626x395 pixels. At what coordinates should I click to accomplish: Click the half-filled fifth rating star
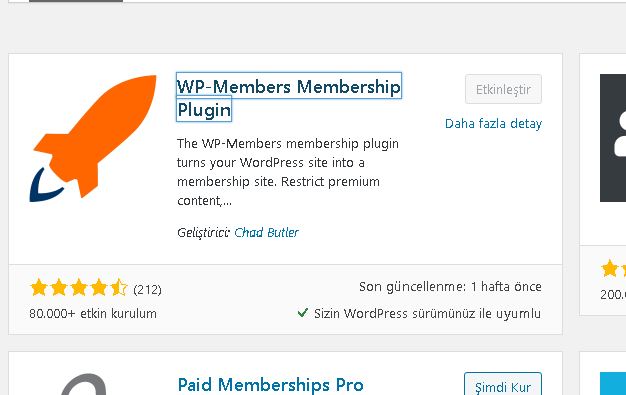point(119,288)
